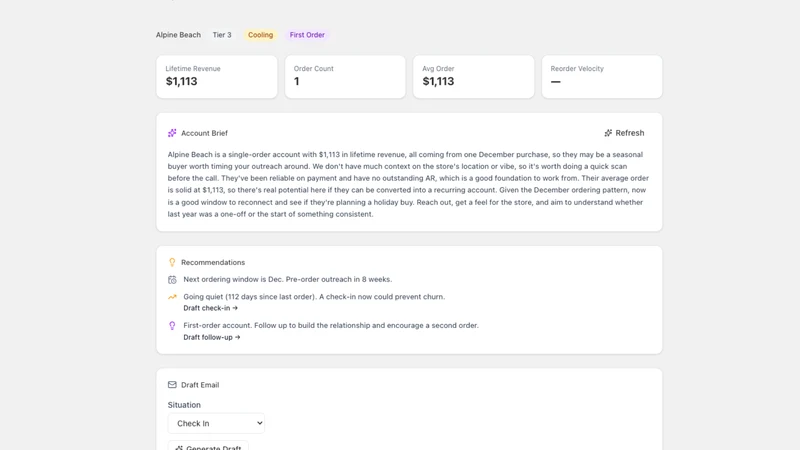Click the First Order badge
The image size is (800, 450).
[307, 35]
